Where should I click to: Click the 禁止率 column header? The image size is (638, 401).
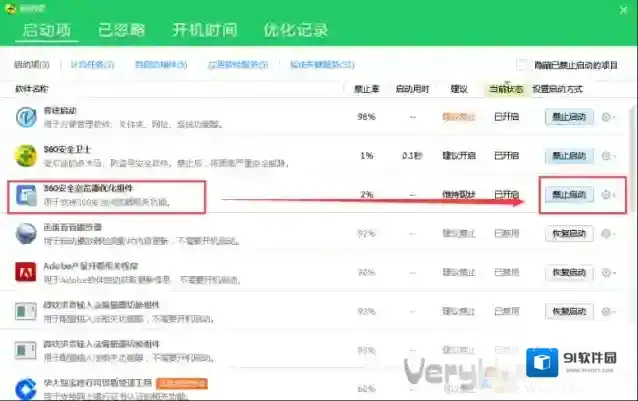coord(366,89)
